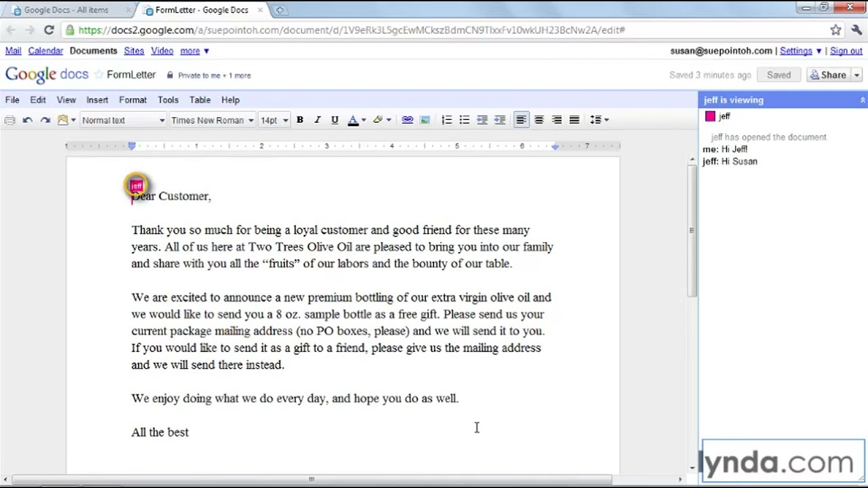Click the Share button
Image resolution: width=868 pixels, height=488 pixels.
tap(829, 75)
